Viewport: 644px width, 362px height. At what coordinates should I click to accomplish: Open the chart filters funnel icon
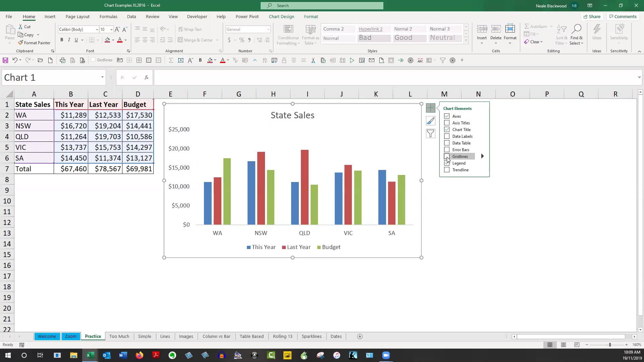pyautogui.click(x=431, y=133)
